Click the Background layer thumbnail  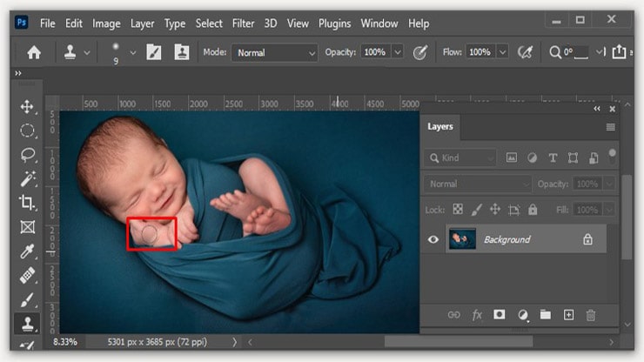pos(462,239)
